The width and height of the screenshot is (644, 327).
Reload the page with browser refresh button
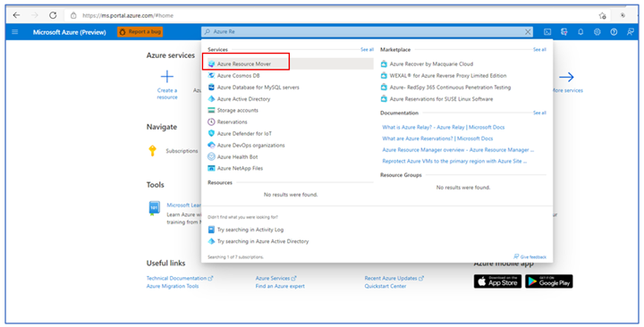(x=53, y=15)
